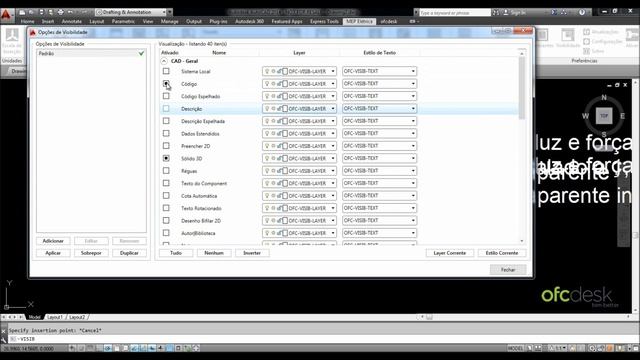Open the Layer dropdown for Sistema Local

click(x=299, y=71)
